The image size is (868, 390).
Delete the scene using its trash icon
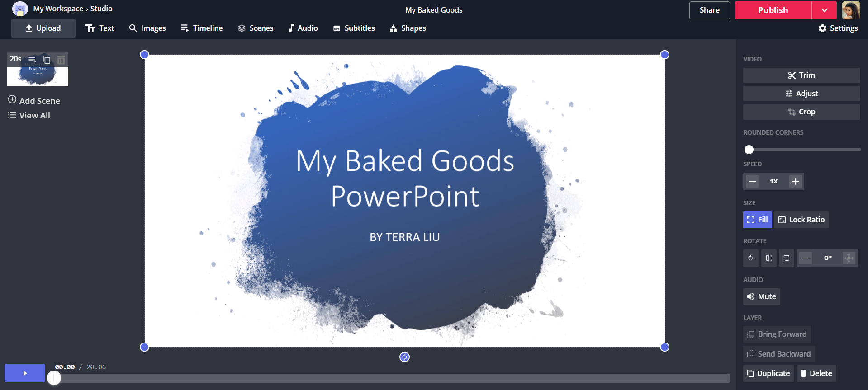tap(61, 59)
